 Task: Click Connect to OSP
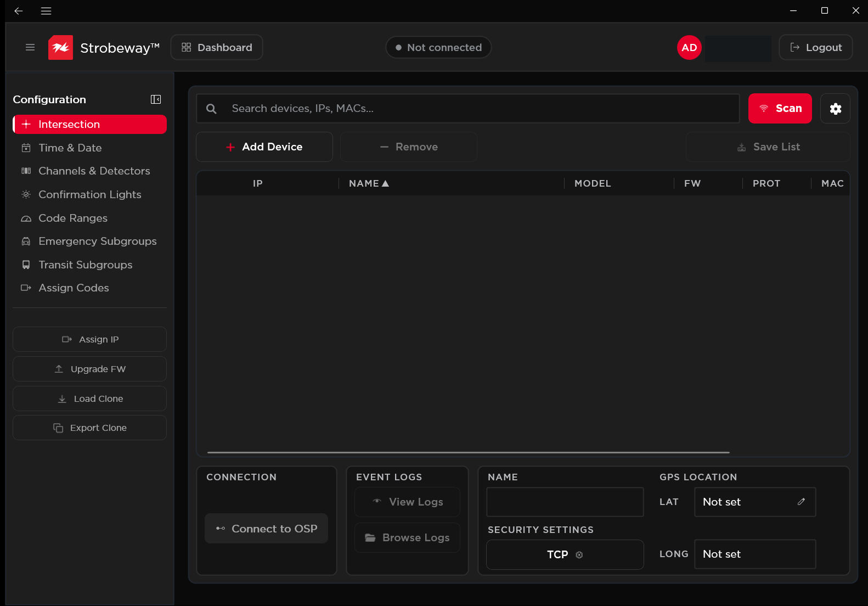(267, 529)
